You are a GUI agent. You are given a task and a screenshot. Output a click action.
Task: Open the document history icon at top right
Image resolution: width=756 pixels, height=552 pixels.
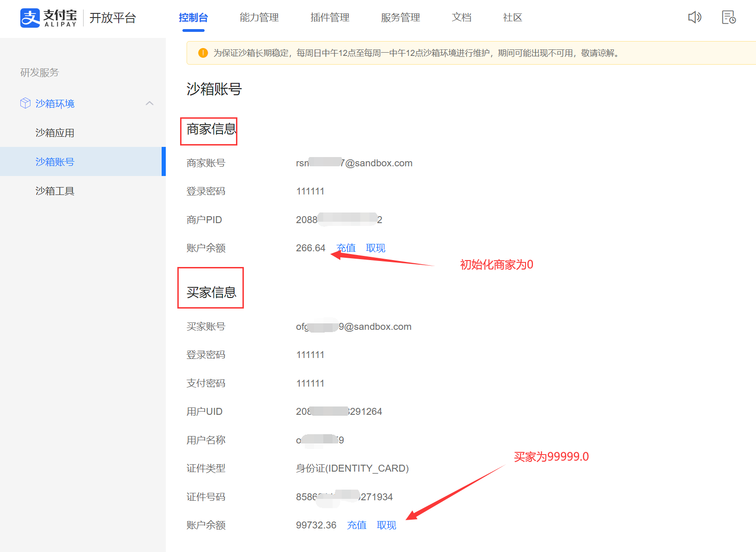729,18
